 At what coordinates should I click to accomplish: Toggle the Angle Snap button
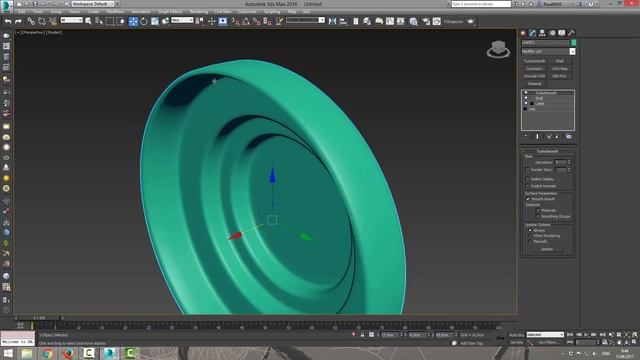(246, 21)
